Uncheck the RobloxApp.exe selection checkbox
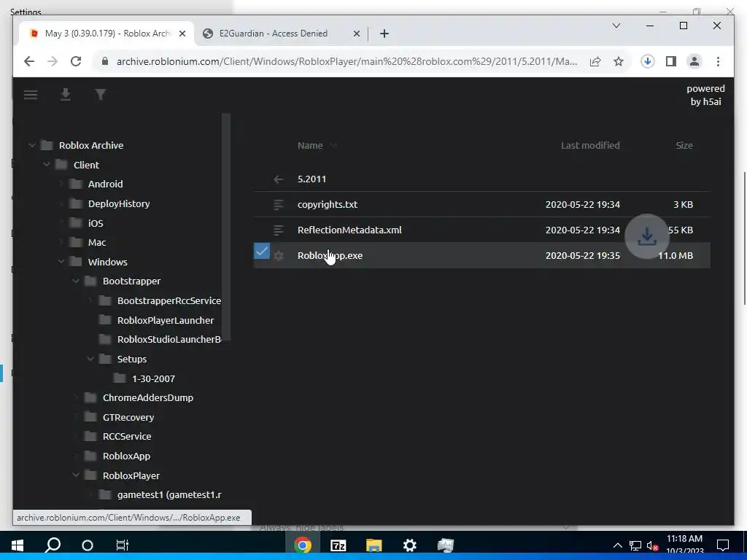Screen dimensions: 747x560 click(x=262, y=251)
